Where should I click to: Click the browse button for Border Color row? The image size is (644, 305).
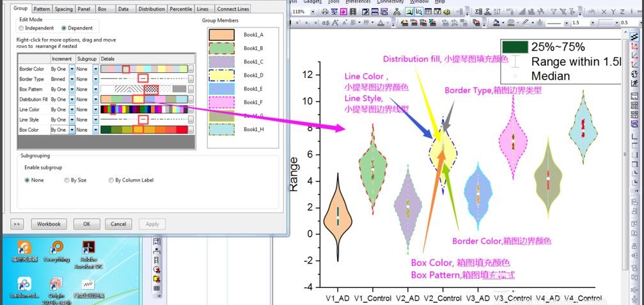191,68
